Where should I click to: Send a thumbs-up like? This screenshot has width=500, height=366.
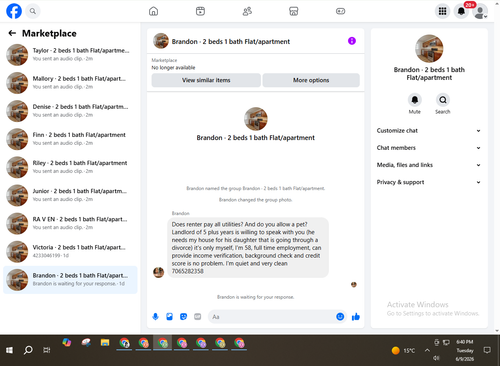click(x=356, y=317)
